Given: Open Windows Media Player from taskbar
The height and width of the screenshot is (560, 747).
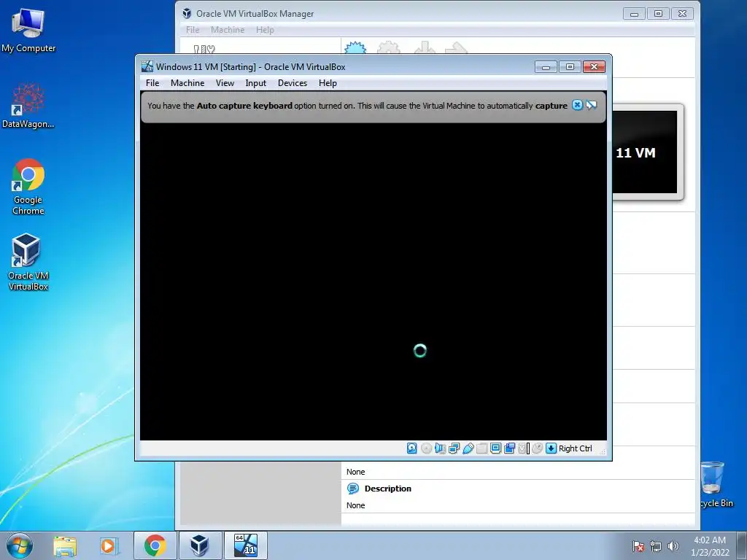Looking at the screenshot, I should coord(108,546).
